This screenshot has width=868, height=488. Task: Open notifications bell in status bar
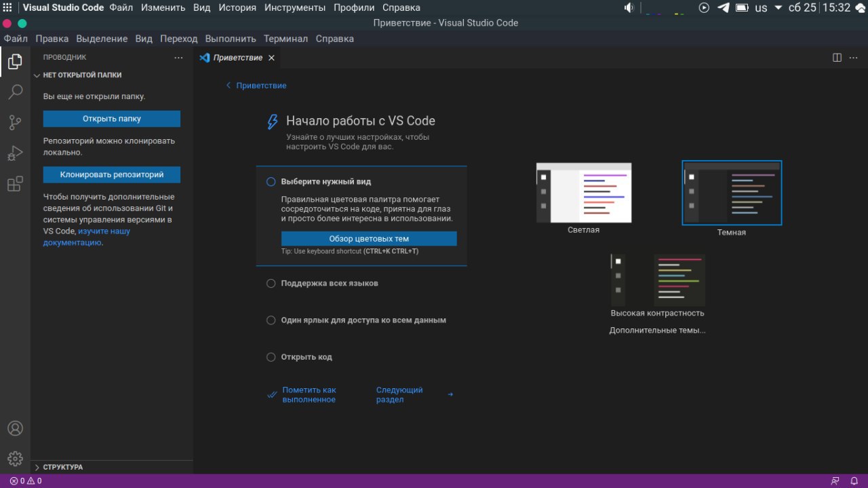point(854,481)
